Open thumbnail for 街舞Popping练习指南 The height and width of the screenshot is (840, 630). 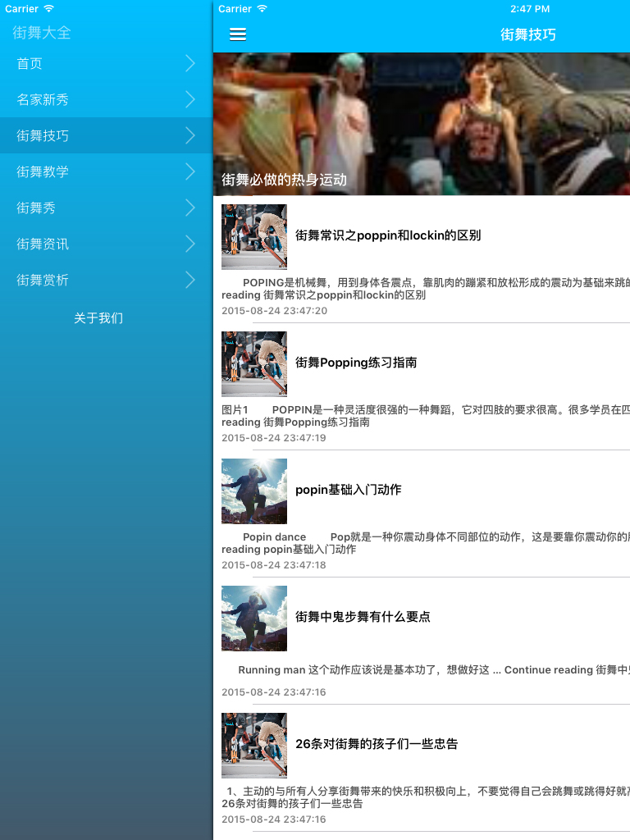coord(254,363)
